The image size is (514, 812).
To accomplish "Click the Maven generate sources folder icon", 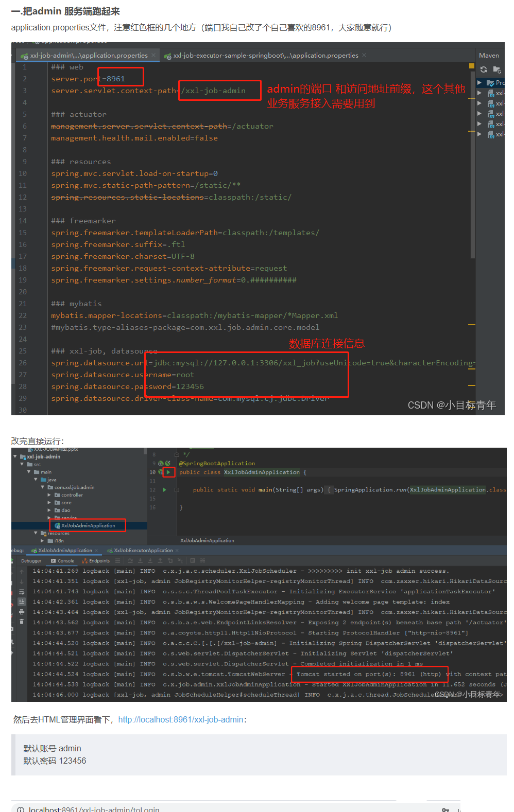I will [496, 69].
